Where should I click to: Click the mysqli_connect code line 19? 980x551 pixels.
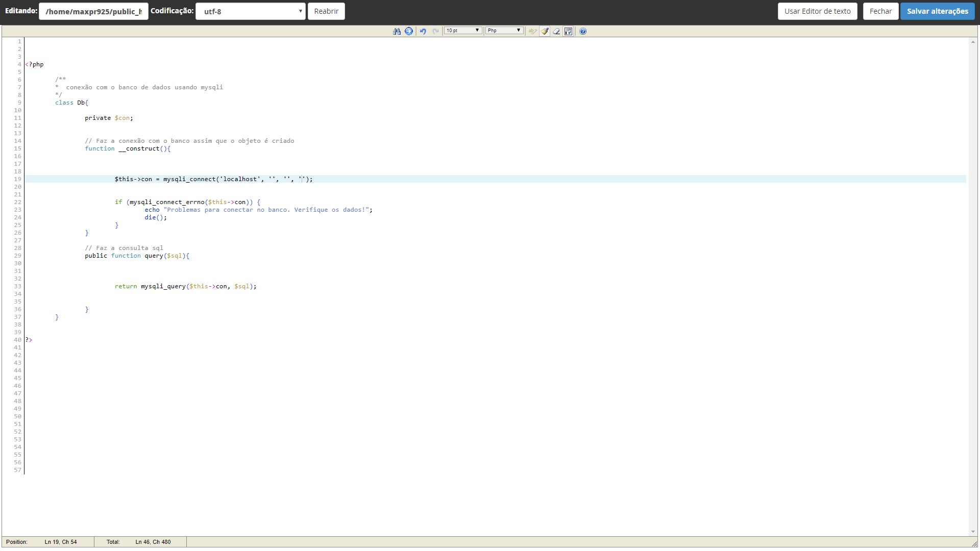(x=213, y=179)
